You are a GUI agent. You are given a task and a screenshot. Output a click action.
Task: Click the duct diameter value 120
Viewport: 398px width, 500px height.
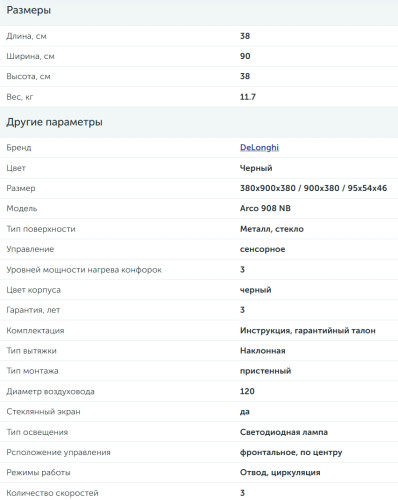click(x=247, y=391)
